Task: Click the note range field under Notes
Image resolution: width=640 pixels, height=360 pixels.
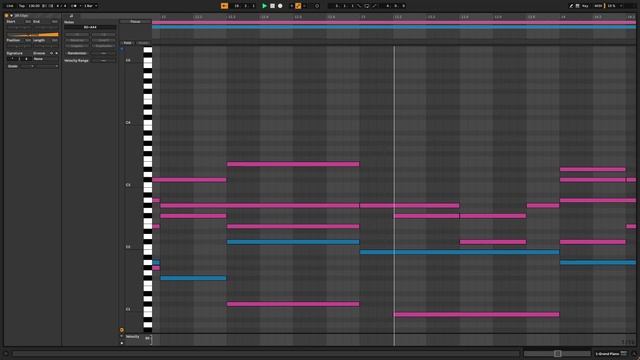Action: coord(90,27)
